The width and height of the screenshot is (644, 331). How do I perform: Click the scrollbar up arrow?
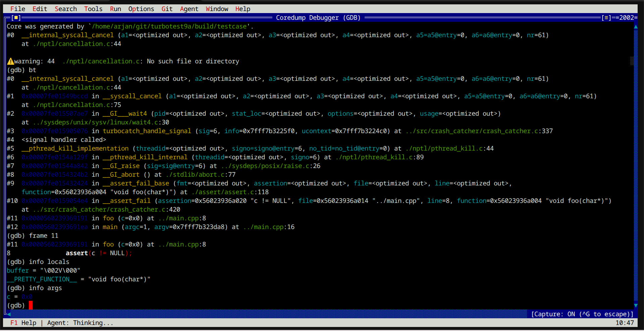(x=636, y=26)
